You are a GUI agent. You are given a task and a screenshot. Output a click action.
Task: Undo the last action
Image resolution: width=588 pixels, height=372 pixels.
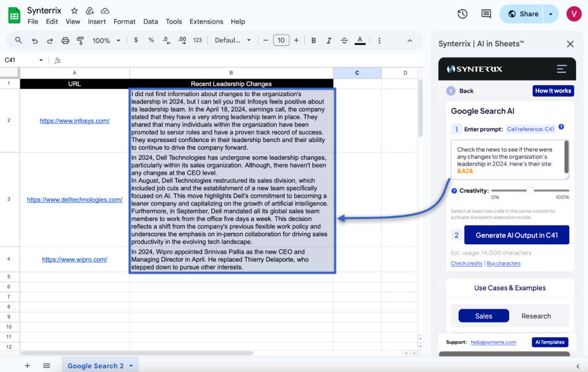(35, 41)
